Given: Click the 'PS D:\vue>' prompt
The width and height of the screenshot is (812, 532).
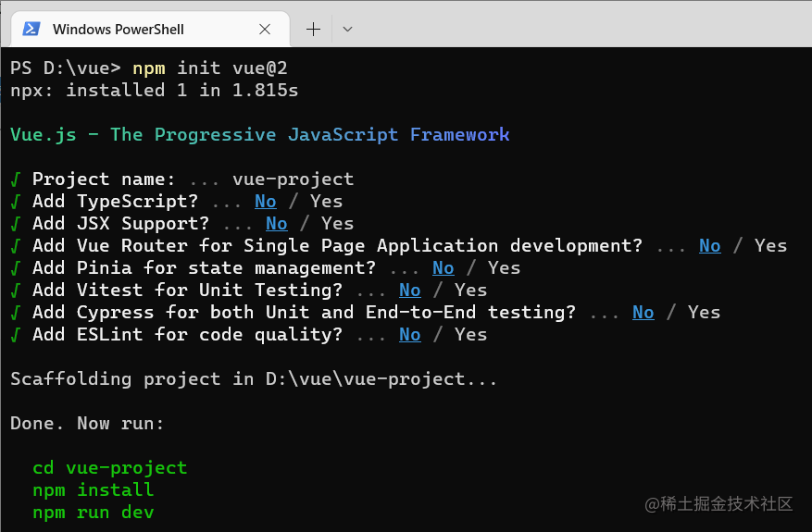Looking at the screenshot, I should pyautogui.click(x=66, y=68).
